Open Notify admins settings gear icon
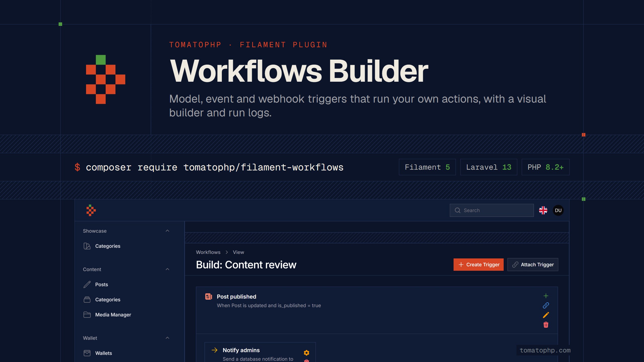644x362 pixels. click(x=306, y=353)
